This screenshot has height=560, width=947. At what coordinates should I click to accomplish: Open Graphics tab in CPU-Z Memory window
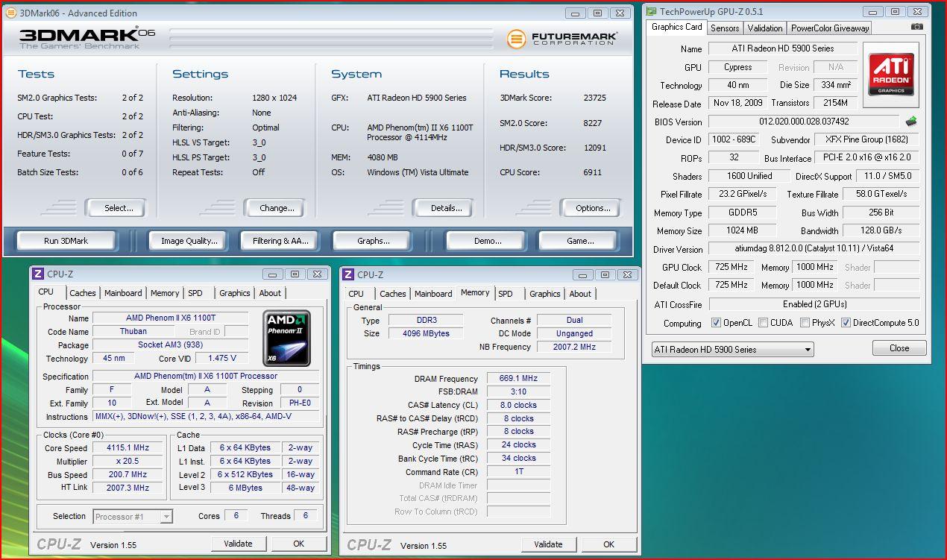pyautogui.click(x=545, y=293)
